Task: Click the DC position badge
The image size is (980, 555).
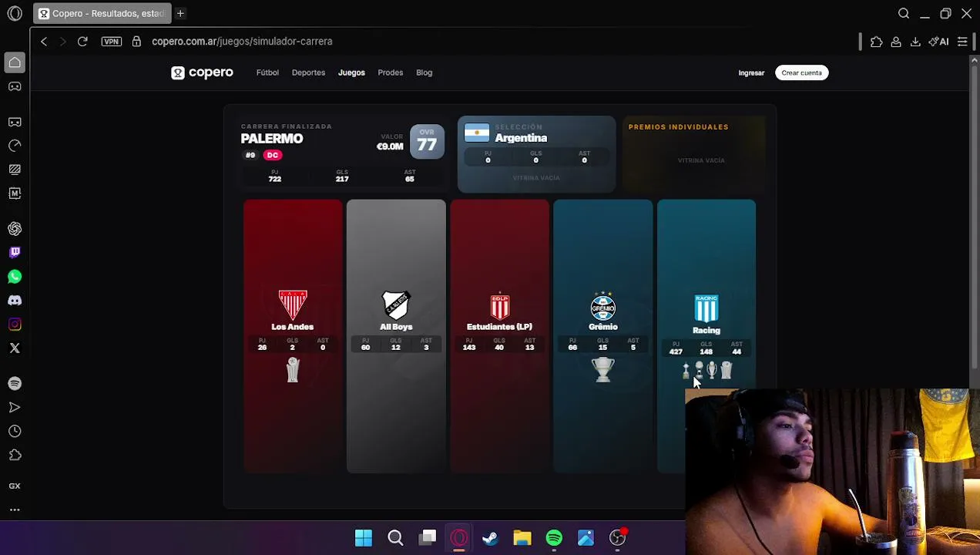Action: (x=272, y=155)
